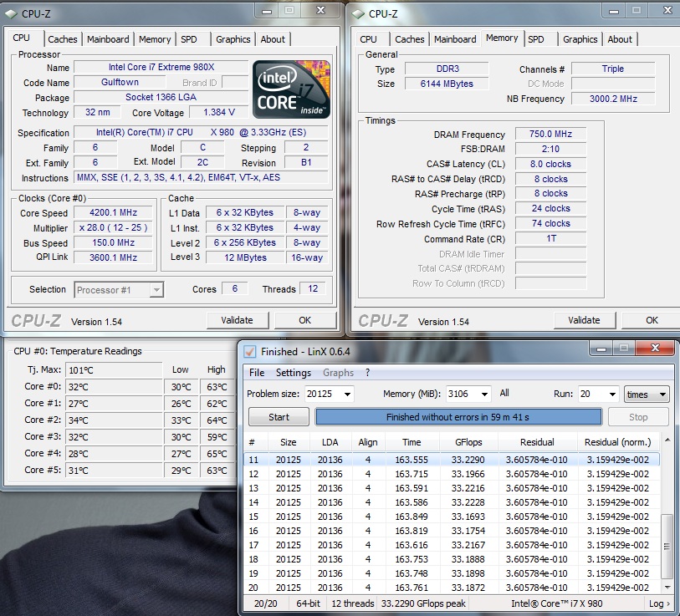Expand the Run count dropdown

click(x=612, y=394)
